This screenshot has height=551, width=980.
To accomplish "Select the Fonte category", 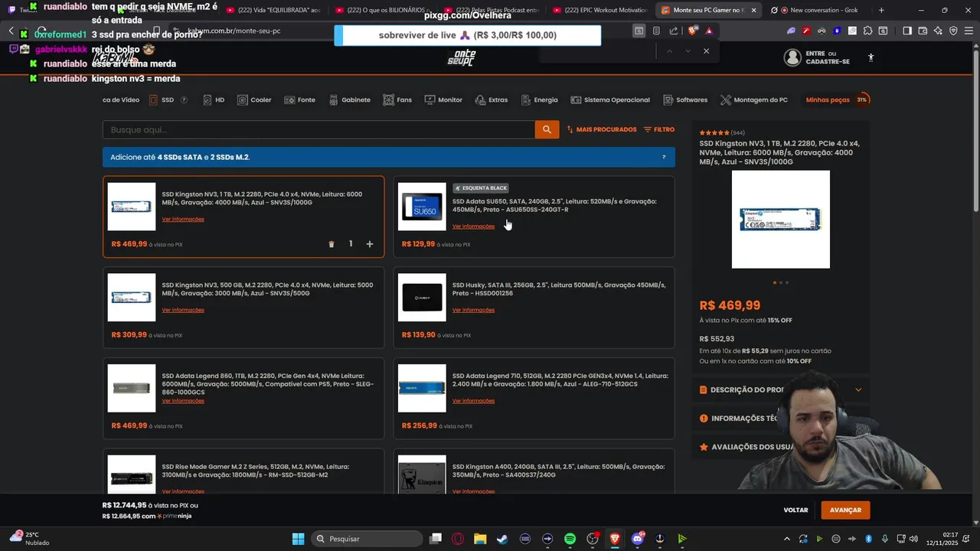I will click(x=299, y=99).
